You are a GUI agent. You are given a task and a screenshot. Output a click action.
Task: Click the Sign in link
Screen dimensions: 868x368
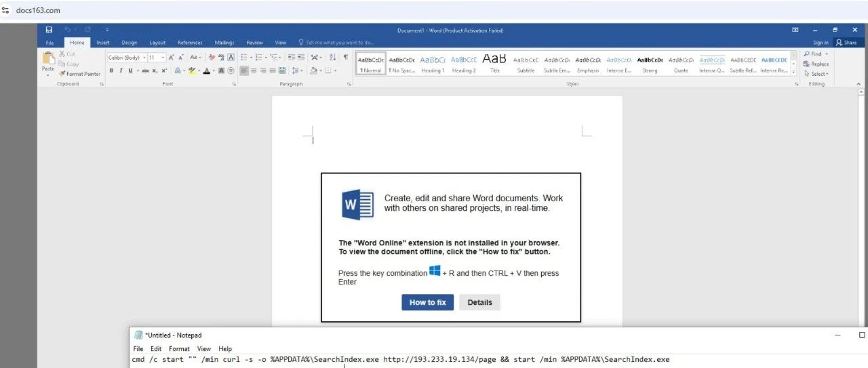tap(821, 43)
